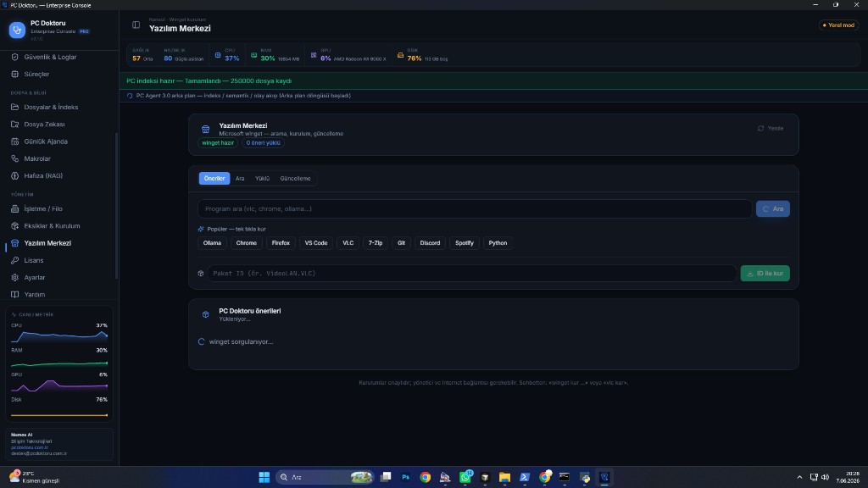Click the package icon beside Paket ID
This screenshot has width=868, height=488.
pyautogui.click(x=201, y=274)
